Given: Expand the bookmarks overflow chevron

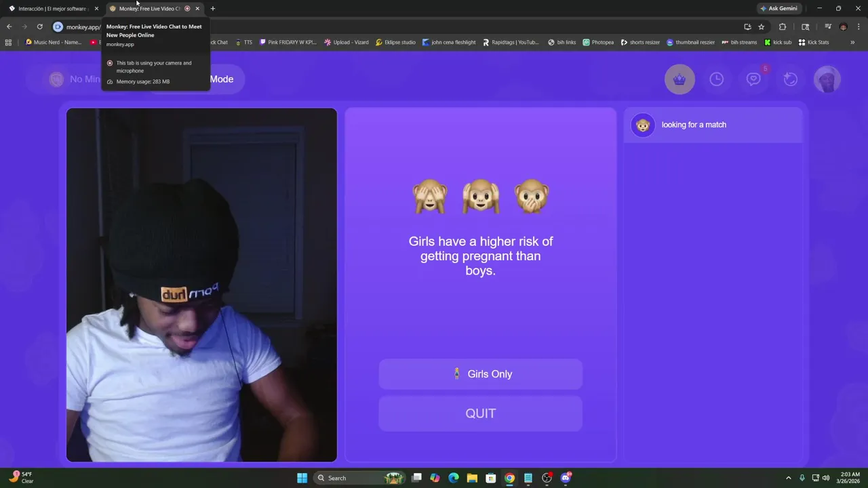Looking at the screenshot, I should pyautogui.click(x=852, y=42).
